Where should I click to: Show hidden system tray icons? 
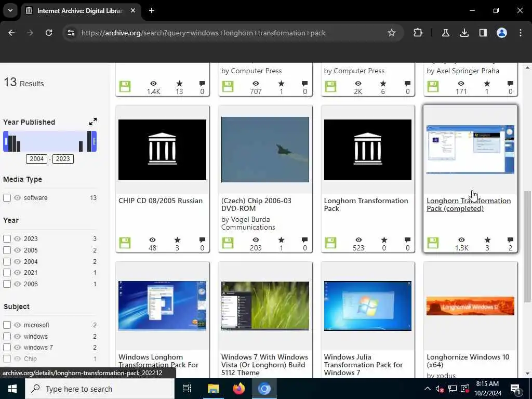pos(428,389)
